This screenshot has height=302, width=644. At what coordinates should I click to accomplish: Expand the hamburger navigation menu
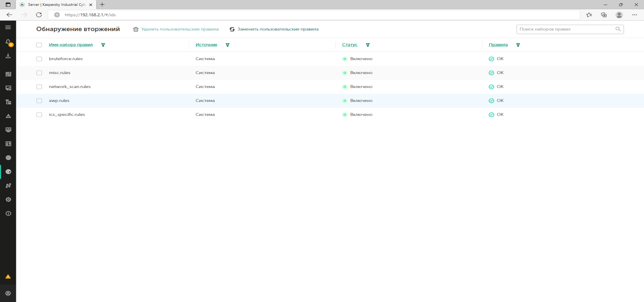(x=8, y=28)
